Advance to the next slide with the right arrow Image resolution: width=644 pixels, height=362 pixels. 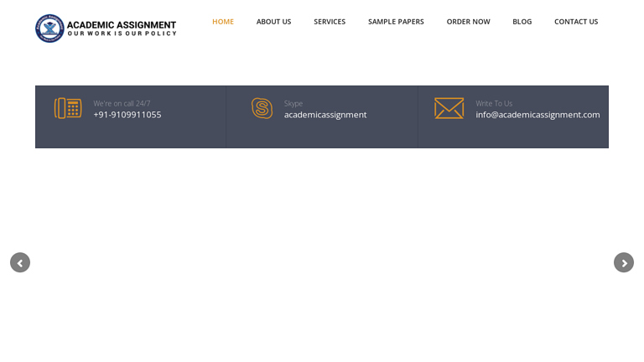coord(624,262)
